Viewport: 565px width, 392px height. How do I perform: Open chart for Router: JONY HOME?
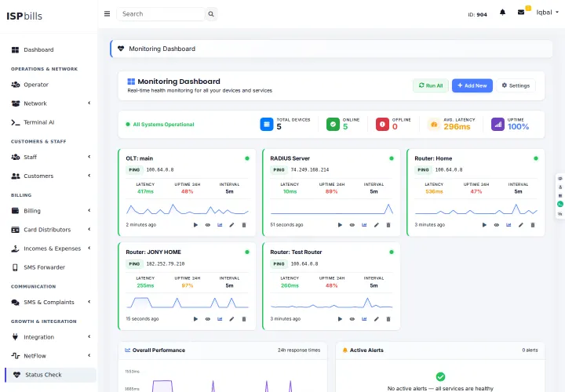[220, 319]
